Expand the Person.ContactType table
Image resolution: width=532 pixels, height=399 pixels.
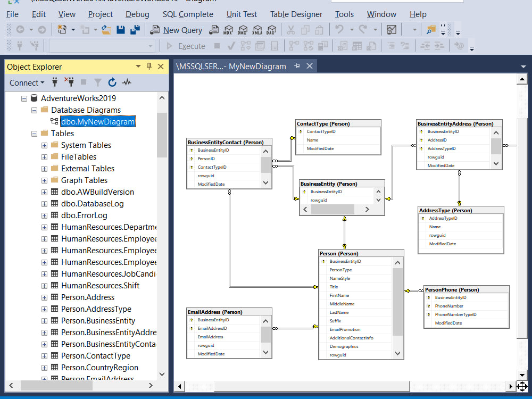coord(44,356)
